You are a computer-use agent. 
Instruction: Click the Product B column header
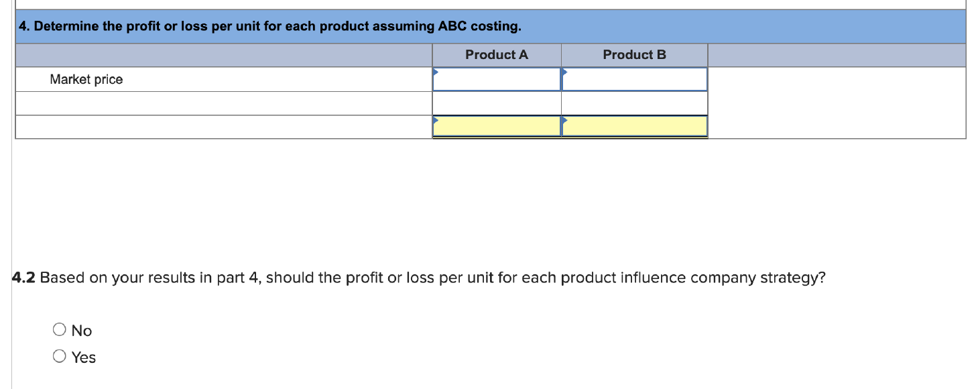coord(635,54)
